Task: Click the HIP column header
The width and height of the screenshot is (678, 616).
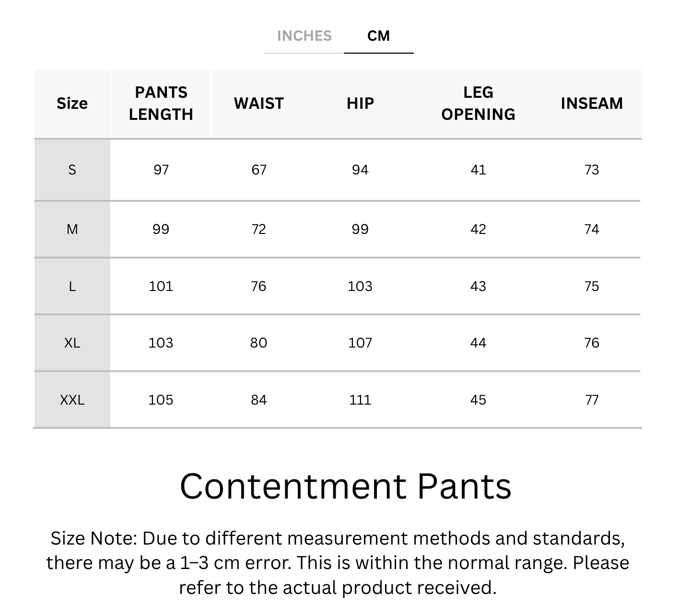Action: click(x=360, y=103)
